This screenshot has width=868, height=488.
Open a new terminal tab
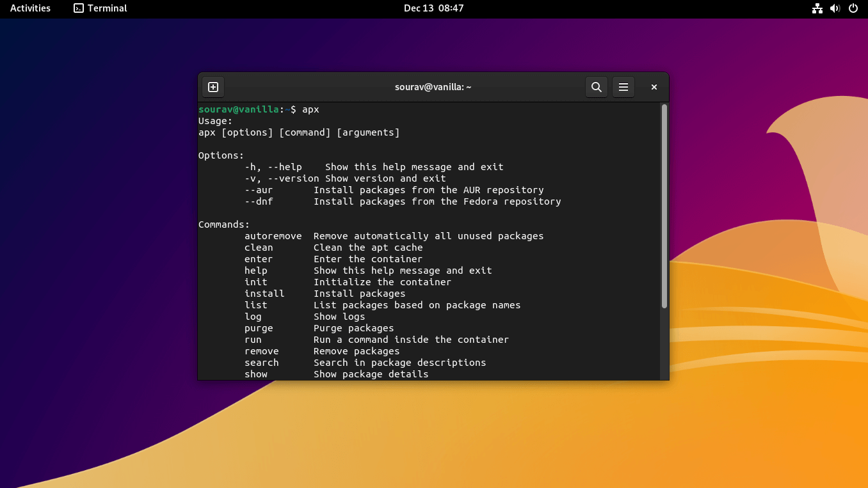click(x=213, y=86)
